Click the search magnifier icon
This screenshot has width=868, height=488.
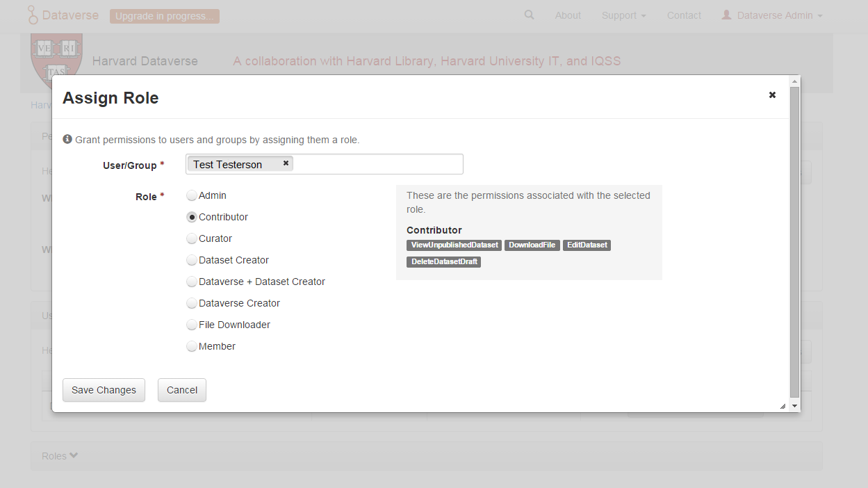(x=529, y=15)
